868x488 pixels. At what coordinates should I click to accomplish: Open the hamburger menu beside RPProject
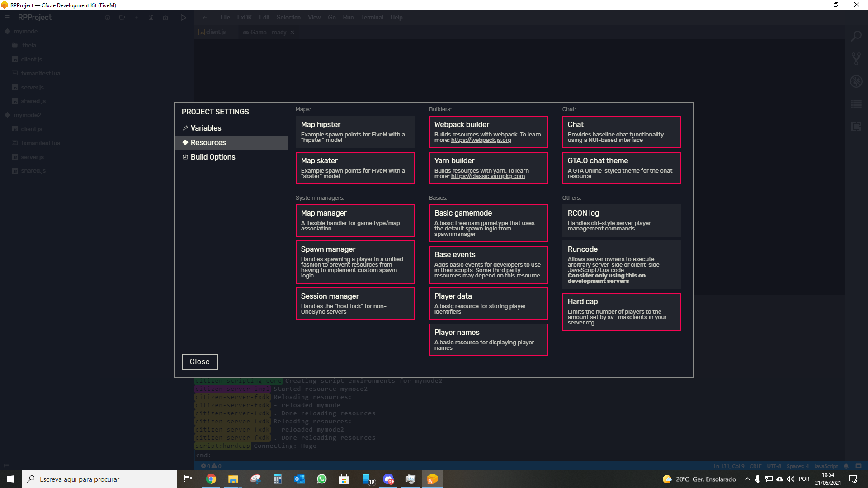(7, 17)
